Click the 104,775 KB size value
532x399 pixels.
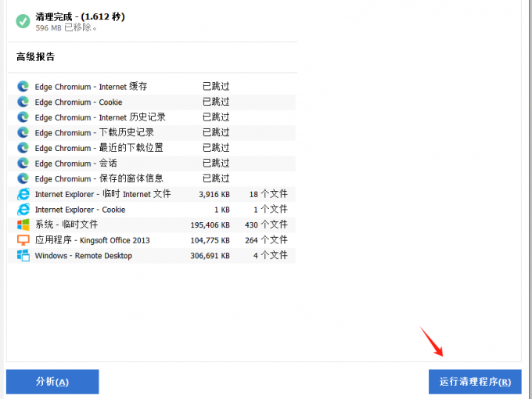210,240
